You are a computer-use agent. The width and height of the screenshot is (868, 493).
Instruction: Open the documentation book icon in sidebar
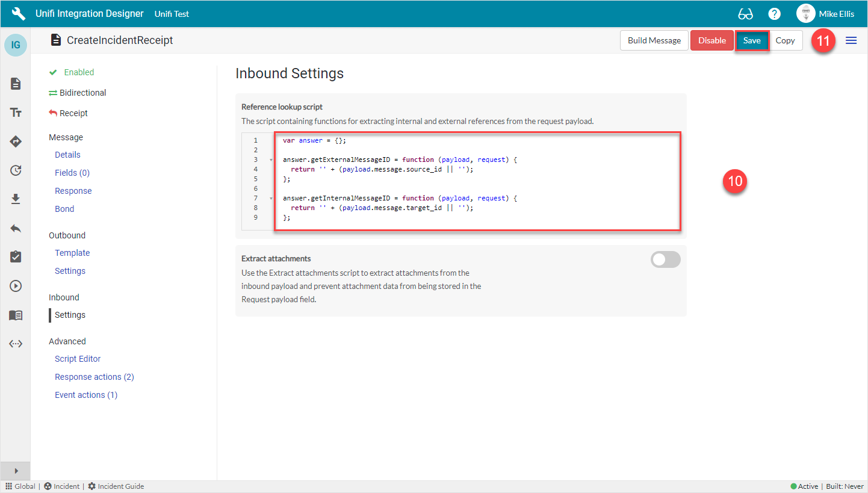point(15,314)
